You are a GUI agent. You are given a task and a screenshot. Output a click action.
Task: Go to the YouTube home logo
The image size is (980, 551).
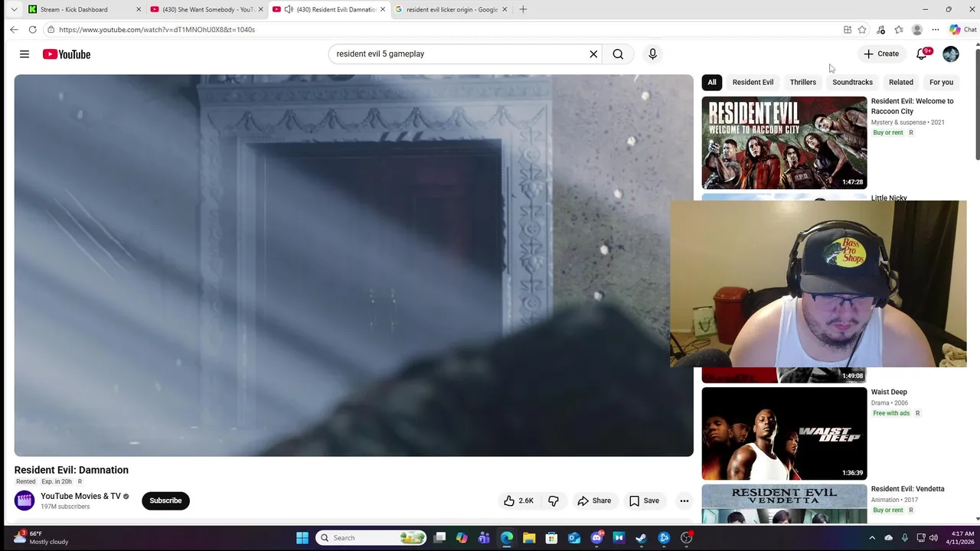pyautogui.click(x=67, y=54)
